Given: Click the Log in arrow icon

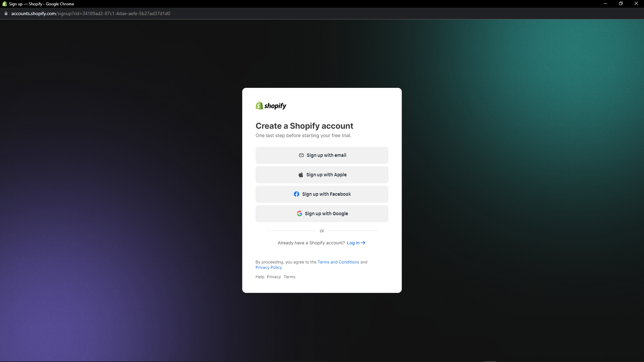Looking at the screenshot, I should coord(363,243).
